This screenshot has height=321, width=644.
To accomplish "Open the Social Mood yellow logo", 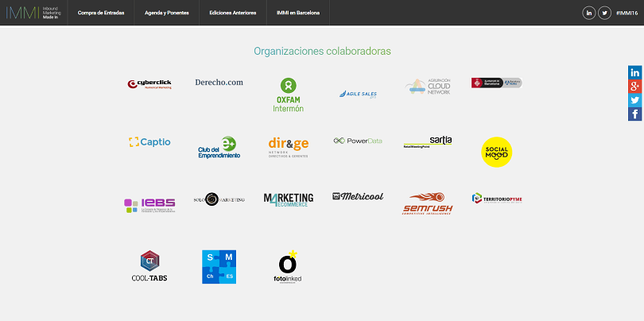I will 497,152.
